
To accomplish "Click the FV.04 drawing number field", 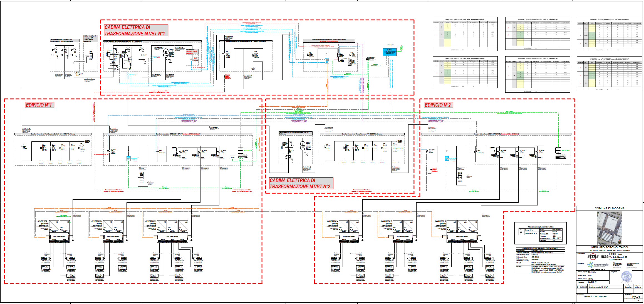I will 636,296.
